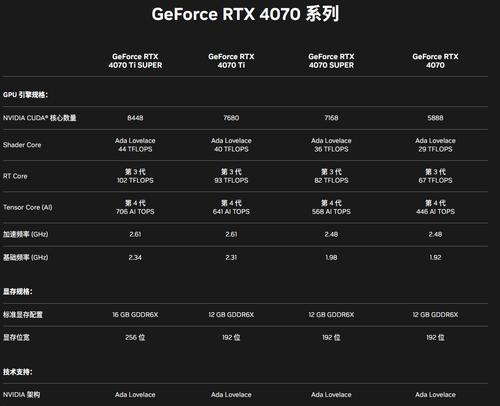Click the 8448 CUDA core count value
Viewport: 500px width, 406px height.
point(135,118)
